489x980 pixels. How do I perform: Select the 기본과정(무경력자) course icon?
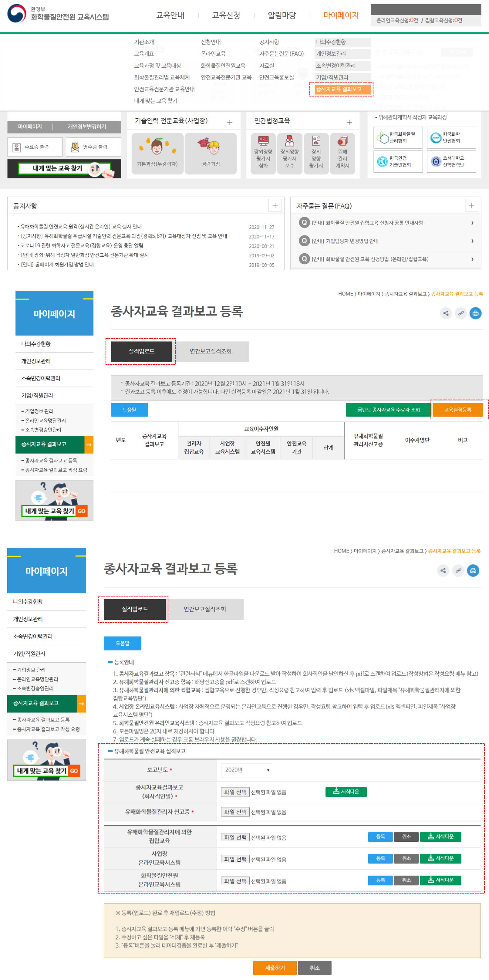[x=157, y=153]
